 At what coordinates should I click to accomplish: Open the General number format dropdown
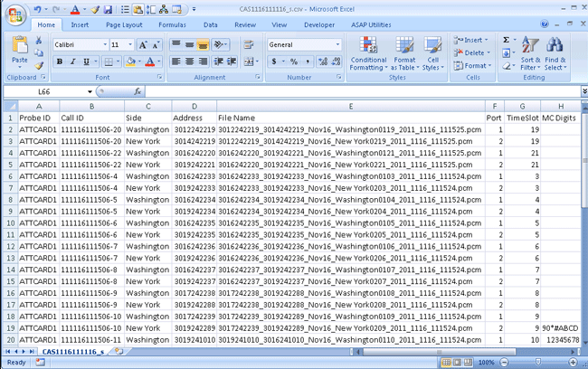pyautogui.click(x=337, y=44)
